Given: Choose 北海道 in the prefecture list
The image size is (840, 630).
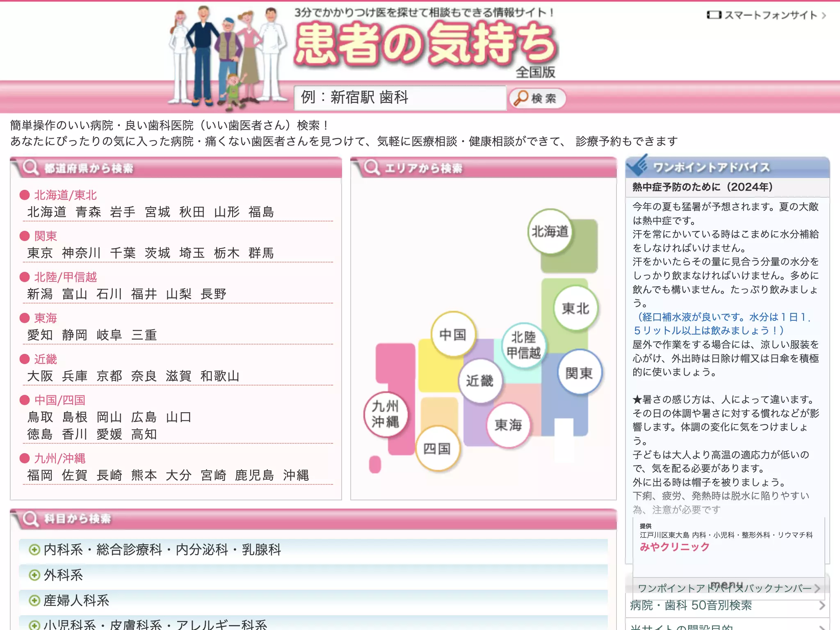Looking at the screenshot, I should coord(47,212).
